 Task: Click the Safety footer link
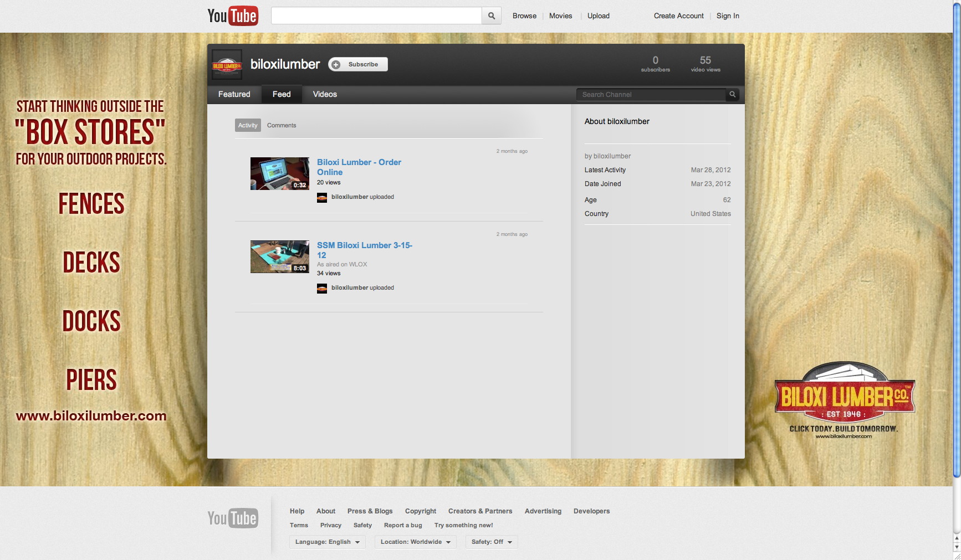click(363, 526)
